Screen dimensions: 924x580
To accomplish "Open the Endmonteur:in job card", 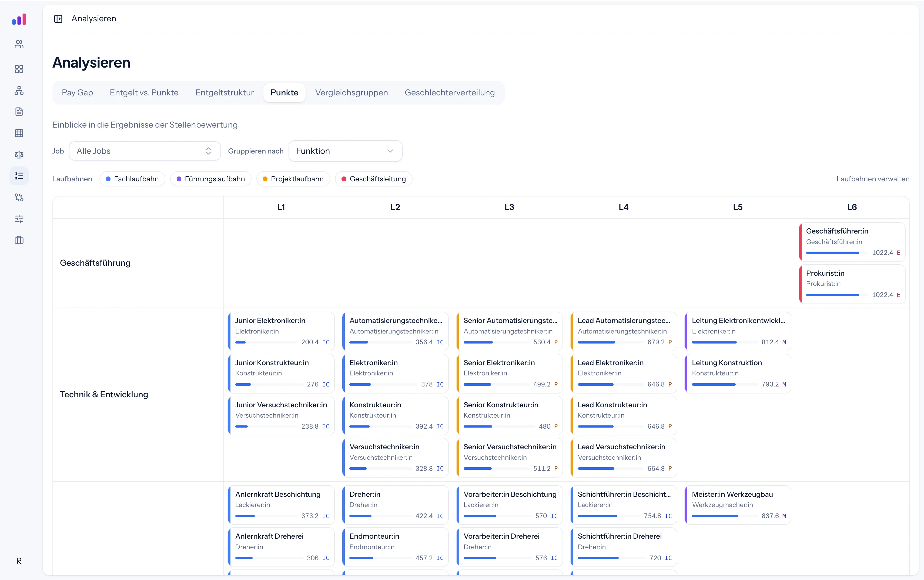I will tap(395, 547).
